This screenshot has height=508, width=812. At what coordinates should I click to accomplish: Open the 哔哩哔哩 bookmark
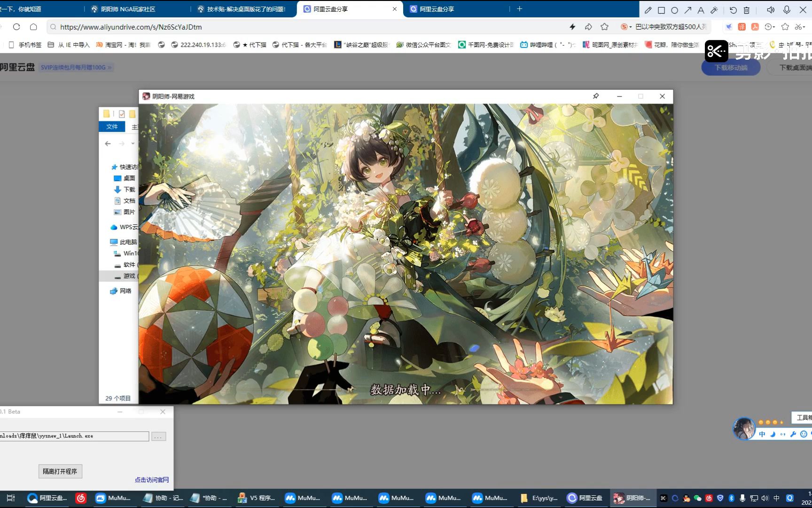click(x=547, y=45)
